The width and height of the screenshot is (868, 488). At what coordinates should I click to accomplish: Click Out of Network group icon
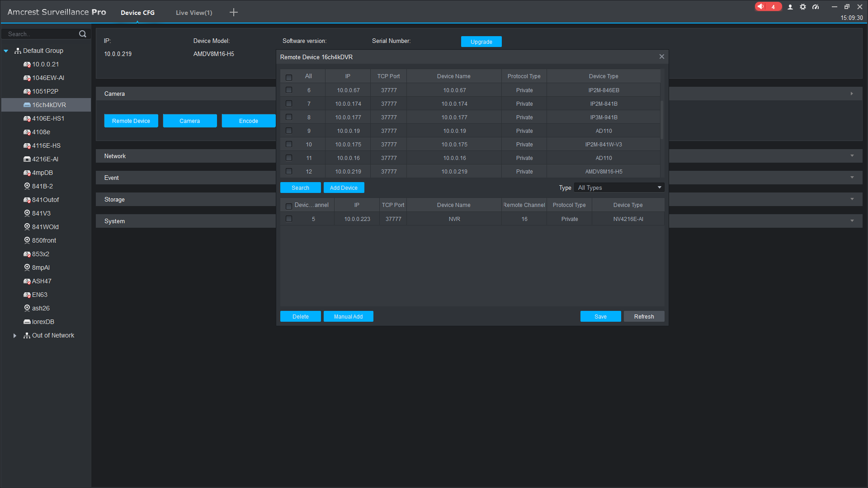pos(27,335)
